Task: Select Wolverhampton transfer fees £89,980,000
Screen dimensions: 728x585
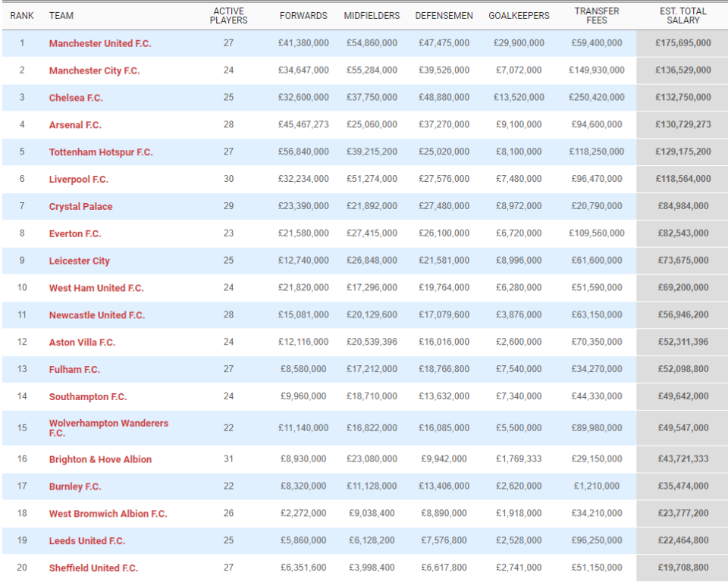Action: pyautogui.click(x=597, y=427)
